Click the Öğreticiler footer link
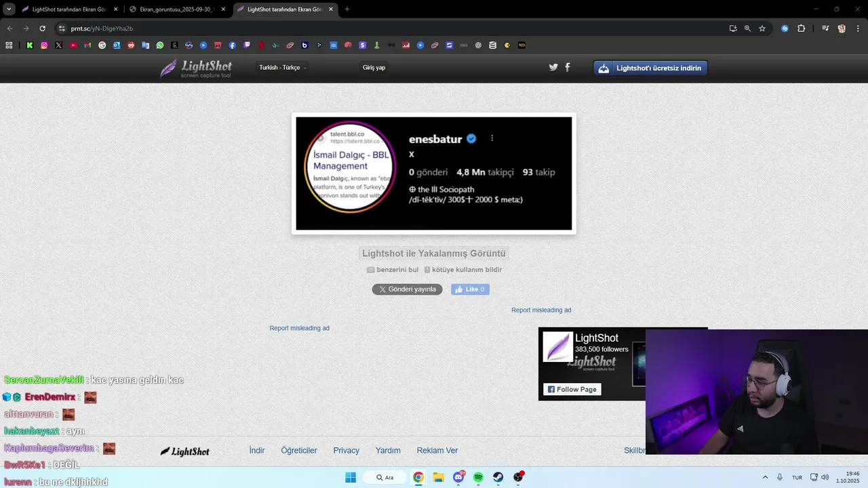Image resolution: width=868 pixels, height=488 pixels. coord(299,451)
